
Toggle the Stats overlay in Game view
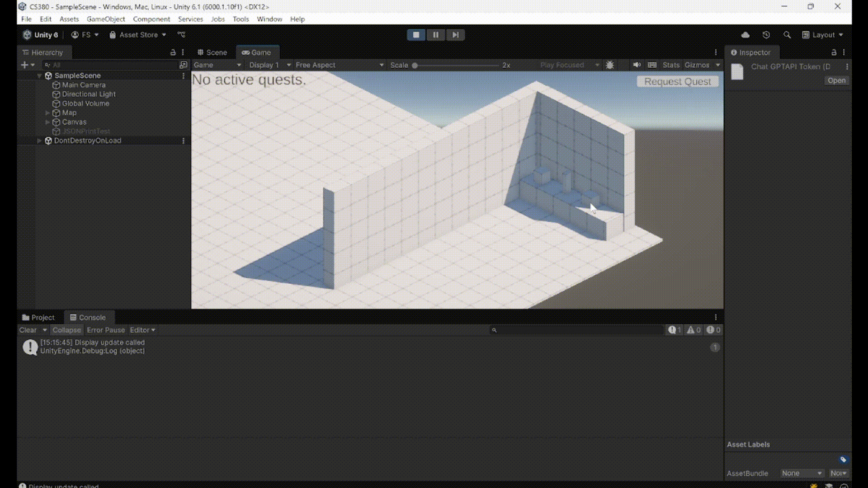coord(671,65)
